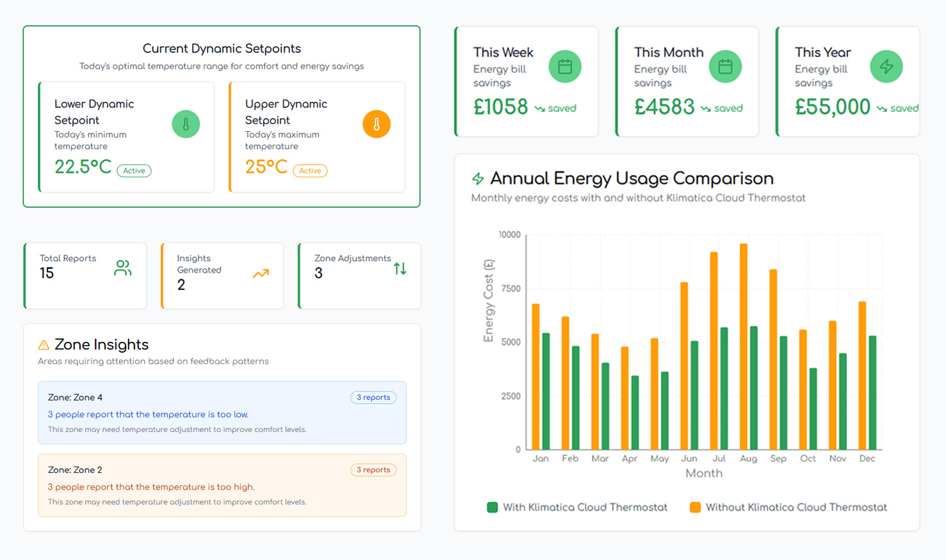
Task: Toggle the Without Klimatica Cloud Thermostat legend swatch
Action: [695, 508]
